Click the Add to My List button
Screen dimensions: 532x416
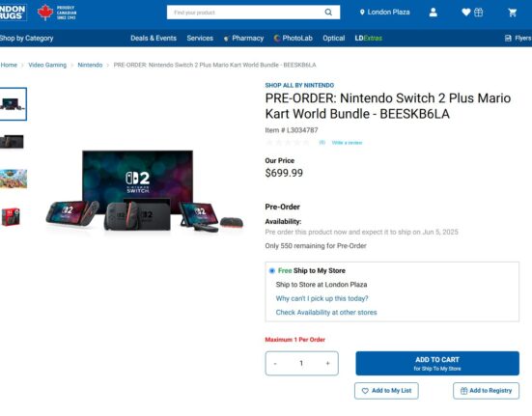click(x=386, y=391)
